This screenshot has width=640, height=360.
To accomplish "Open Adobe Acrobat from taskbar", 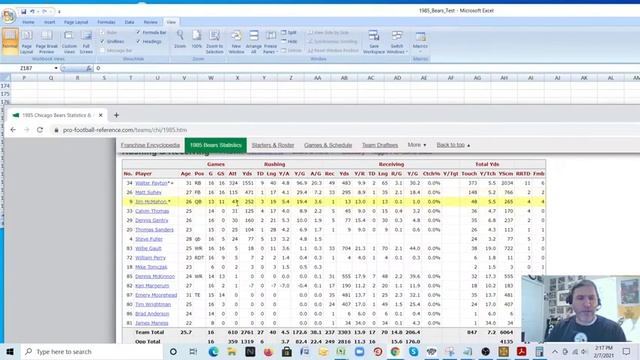I will 521,351.
